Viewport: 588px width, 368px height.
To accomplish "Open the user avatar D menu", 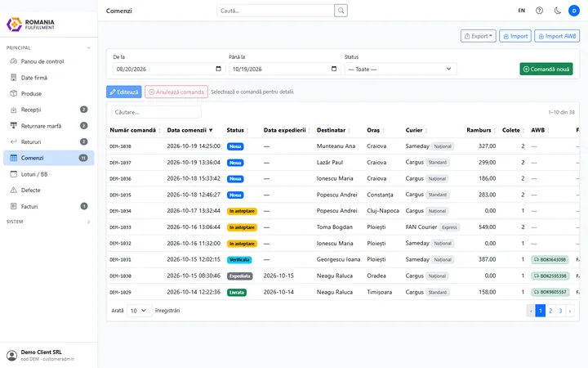I will [574, 11].
